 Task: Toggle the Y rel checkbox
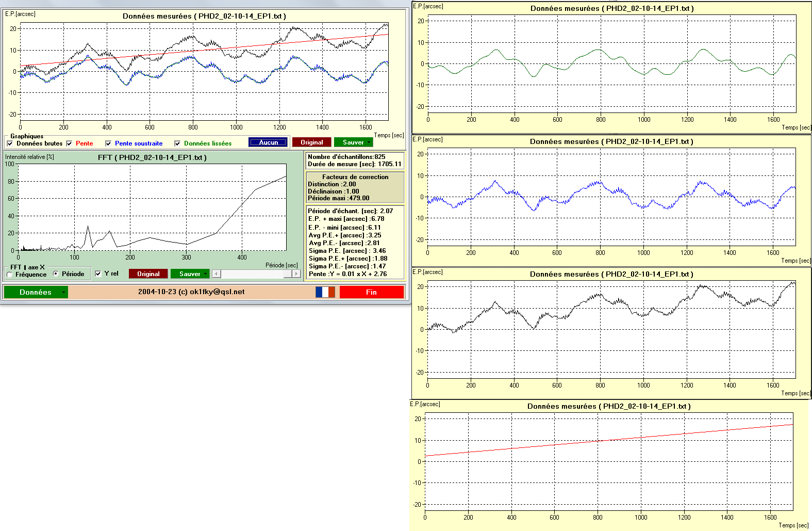pyautogui.click(x=98, y=273)
